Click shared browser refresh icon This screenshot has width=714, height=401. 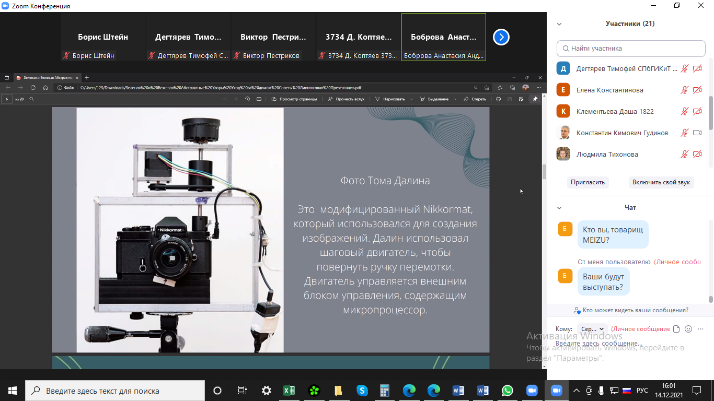tap(33, 87)
